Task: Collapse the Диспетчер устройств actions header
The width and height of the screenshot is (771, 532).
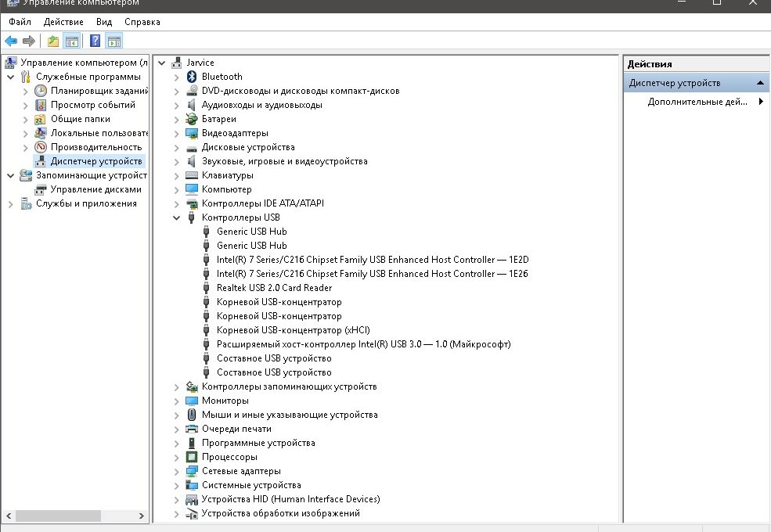Action: click(x=760, y=83)
